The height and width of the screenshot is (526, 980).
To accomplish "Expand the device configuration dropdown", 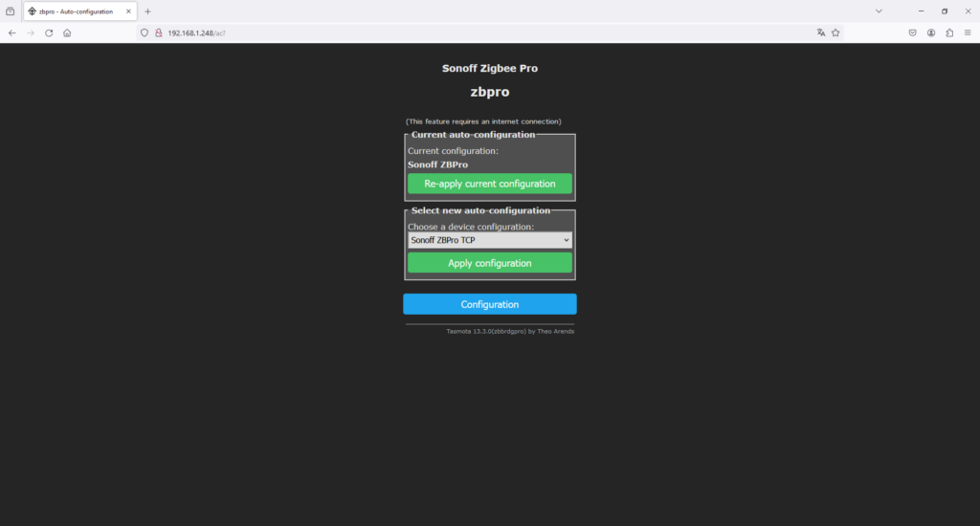I will click(x=489, y=240).
